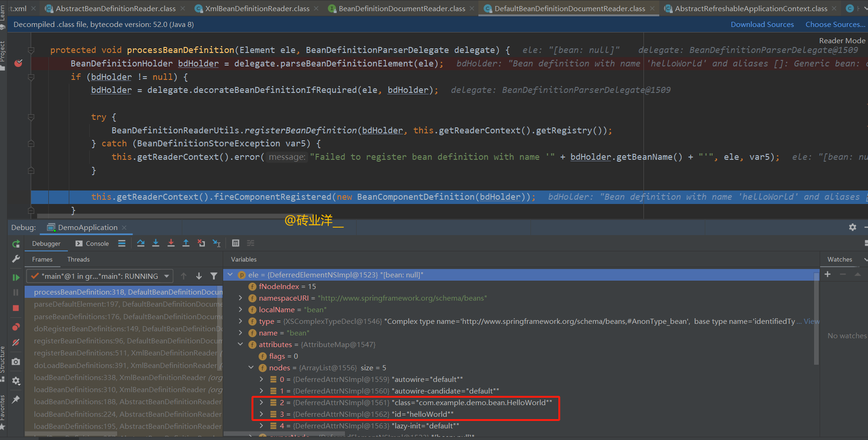Select the fNodeIndex = 15 variable row

click(x=521, y=286)
